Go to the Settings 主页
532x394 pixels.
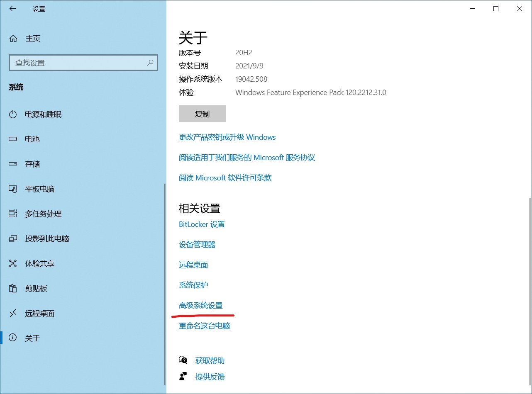(32, 39)
